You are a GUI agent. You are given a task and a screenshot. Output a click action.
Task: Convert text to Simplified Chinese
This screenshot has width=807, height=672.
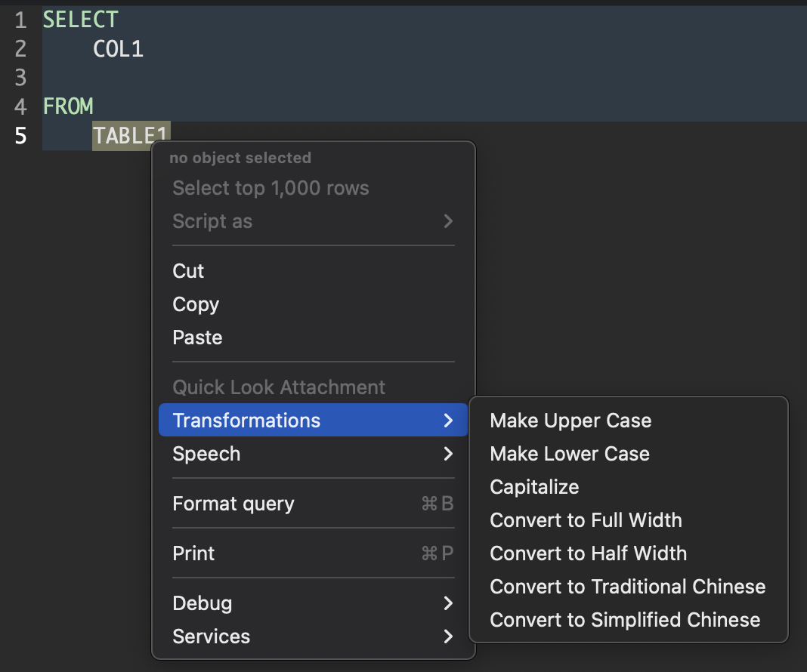tap(625, 619)
